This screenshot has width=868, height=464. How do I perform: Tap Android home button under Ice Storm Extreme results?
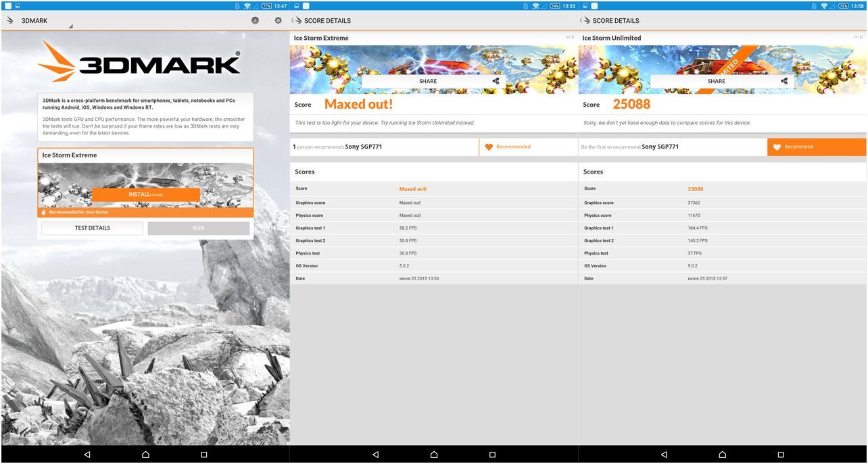coord(434,455)
